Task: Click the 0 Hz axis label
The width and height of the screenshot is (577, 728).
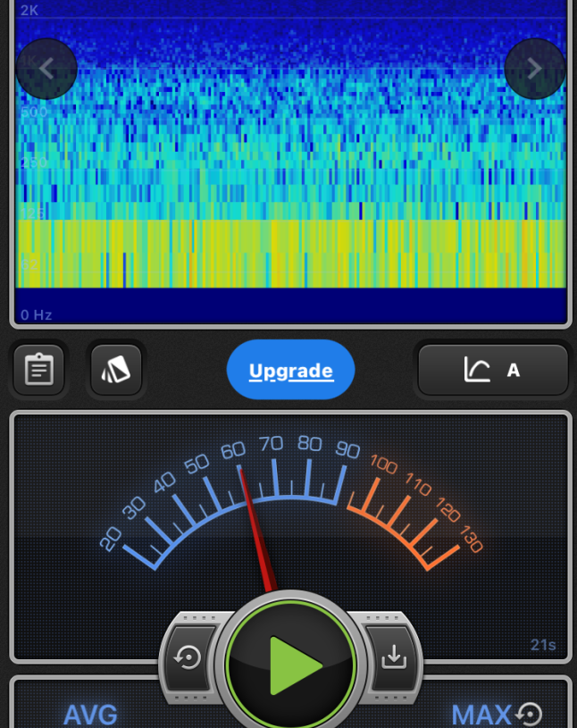Action: coord(38,314)
